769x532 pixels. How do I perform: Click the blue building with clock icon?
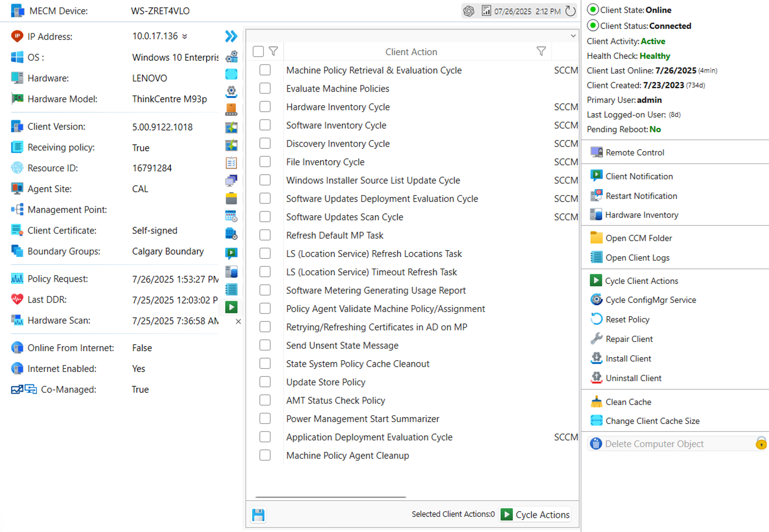point(231,234)
